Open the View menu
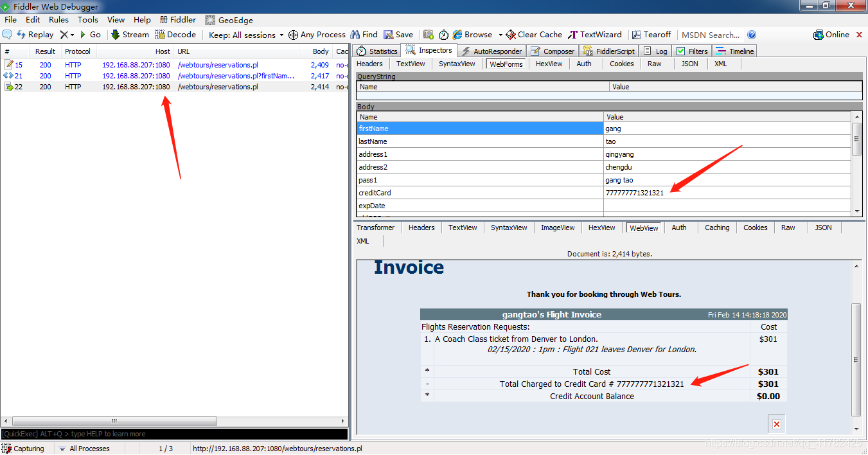The image size is (868, 455). click(116, 20)
